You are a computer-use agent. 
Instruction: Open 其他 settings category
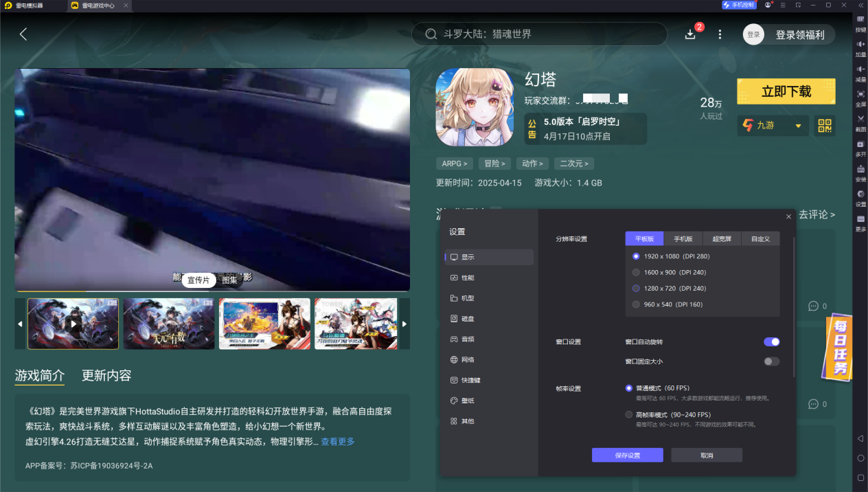click(489, 421)
